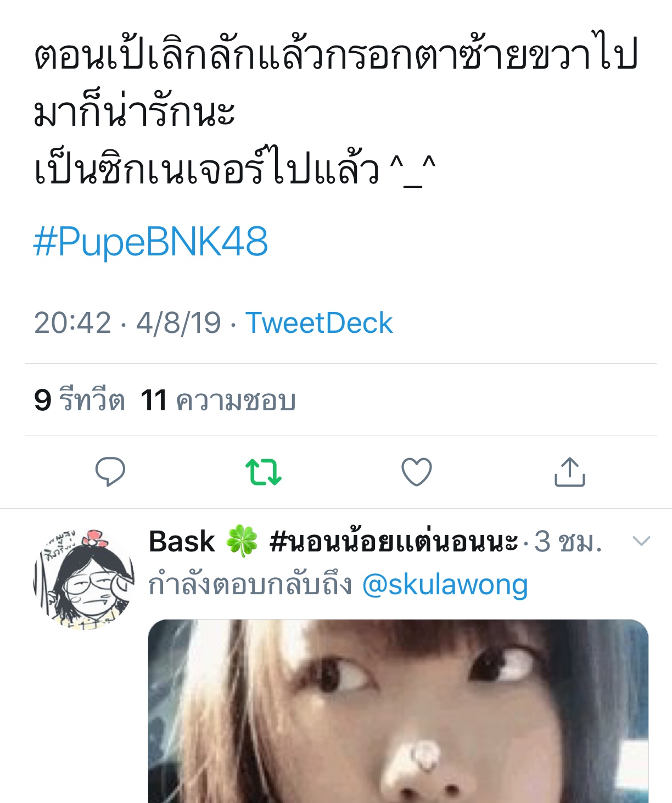Open the share tweet icon
Viewport: 672px width, 803px height.
coord(570,472)
